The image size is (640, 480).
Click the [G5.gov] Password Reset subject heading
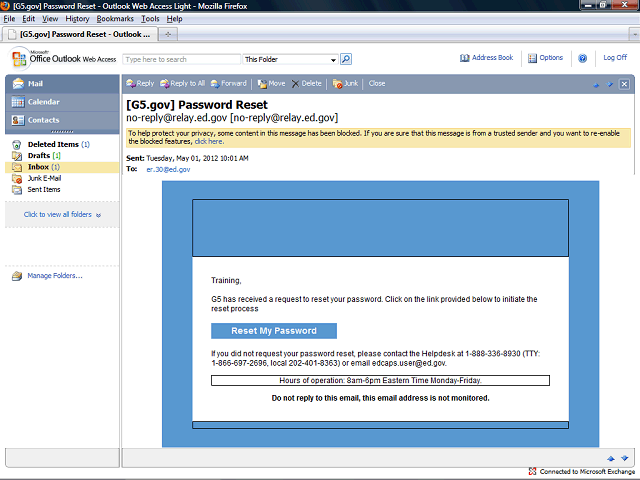tap(197, 105)
